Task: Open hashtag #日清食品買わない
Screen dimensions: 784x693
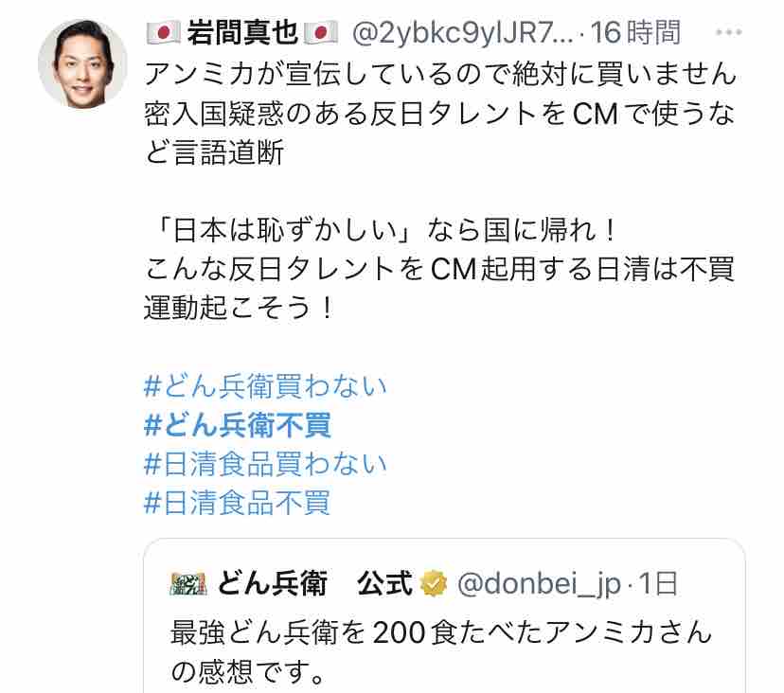Action: coord(265,464)
